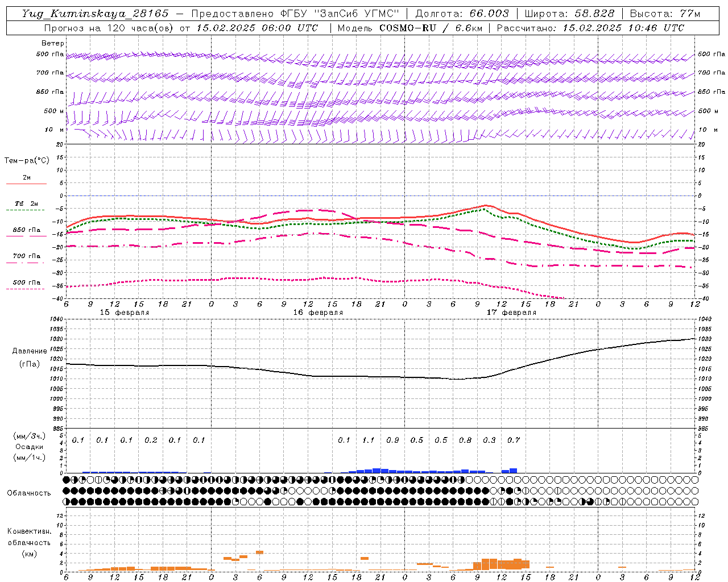Select the Тем-ра(°C) axis label

pyautogui.click(x=27, y=161)
